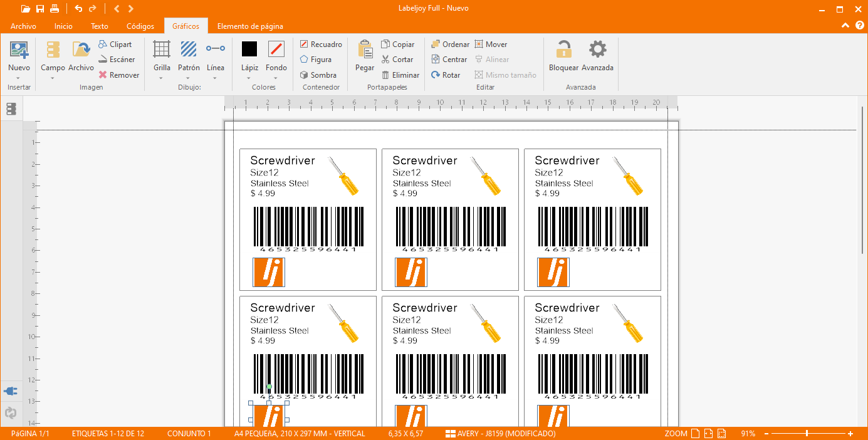This screenshot has width=868, height=440.
Task: Expand the Fondo color dropdown arrow
Action: click(276, 78)
